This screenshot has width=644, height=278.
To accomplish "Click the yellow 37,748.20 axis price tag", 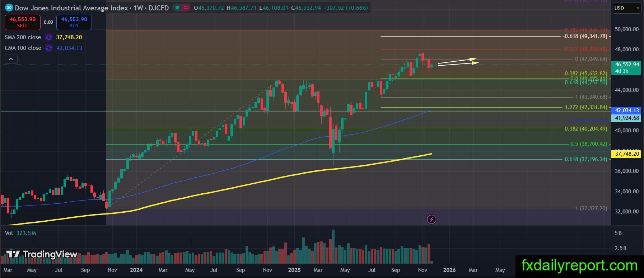I will pos(626,154).
